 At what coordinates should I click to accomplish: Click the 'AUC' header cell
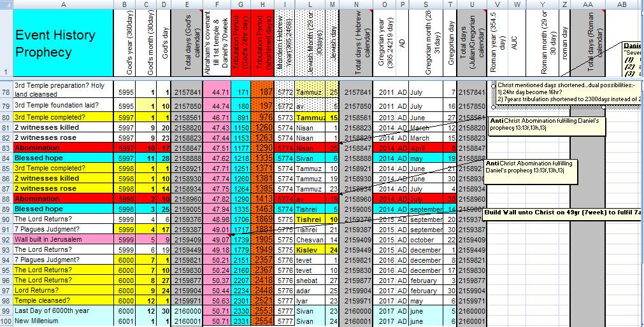tap(517, 43)
